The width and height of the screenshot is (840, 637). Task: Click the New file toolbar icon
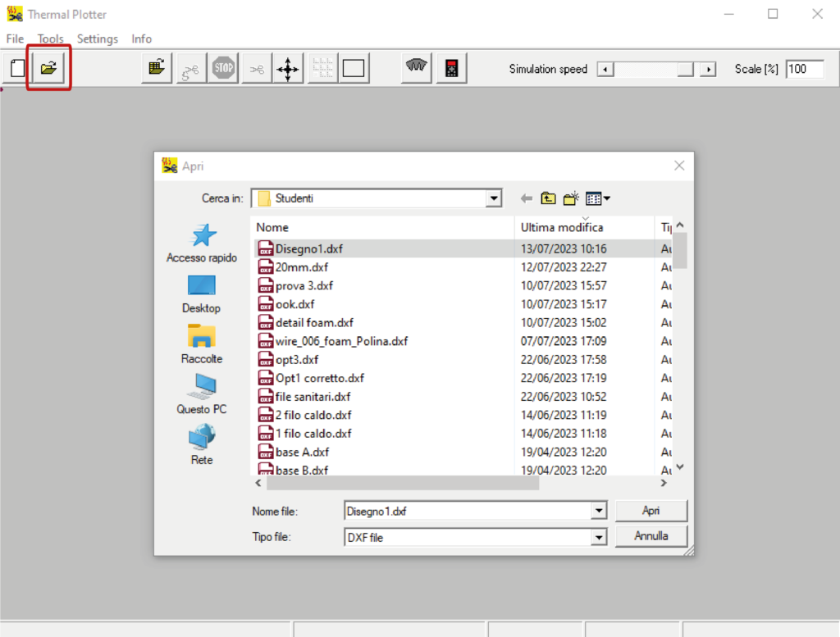17,68
